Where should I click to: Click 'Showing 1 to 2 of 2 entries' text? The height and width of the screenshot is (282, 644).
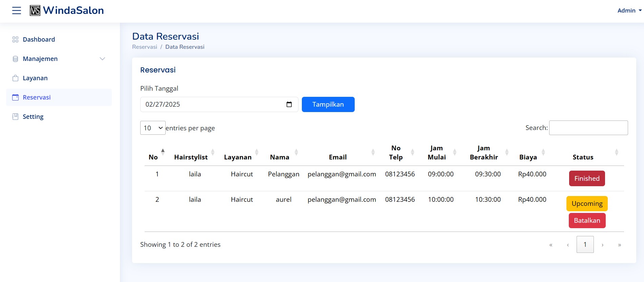[x=180, y=244]
